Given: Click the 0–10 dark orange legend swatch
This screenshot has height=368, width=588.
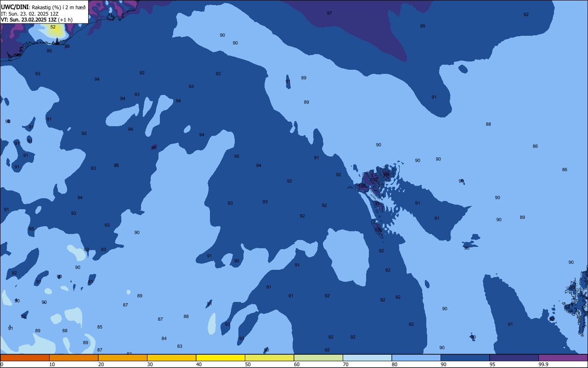Looking at the screenshot, I should click(x=25, y=357).
